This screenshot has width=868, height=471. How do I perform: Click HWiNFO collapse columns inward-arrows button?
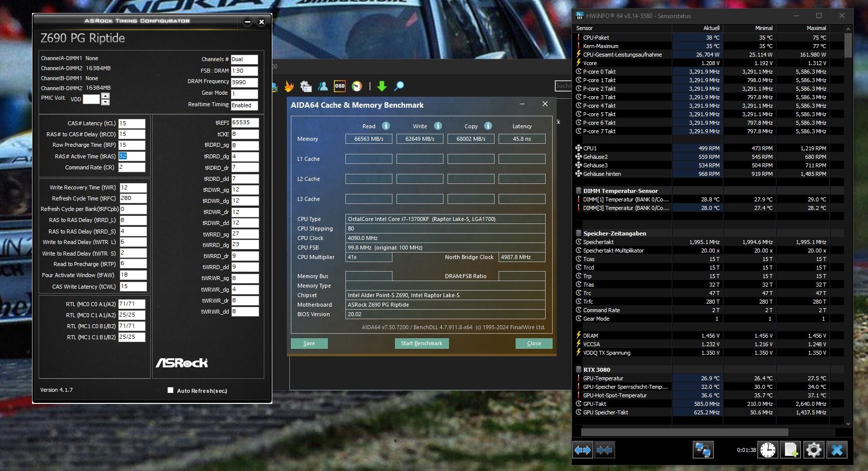click(604, 450)
